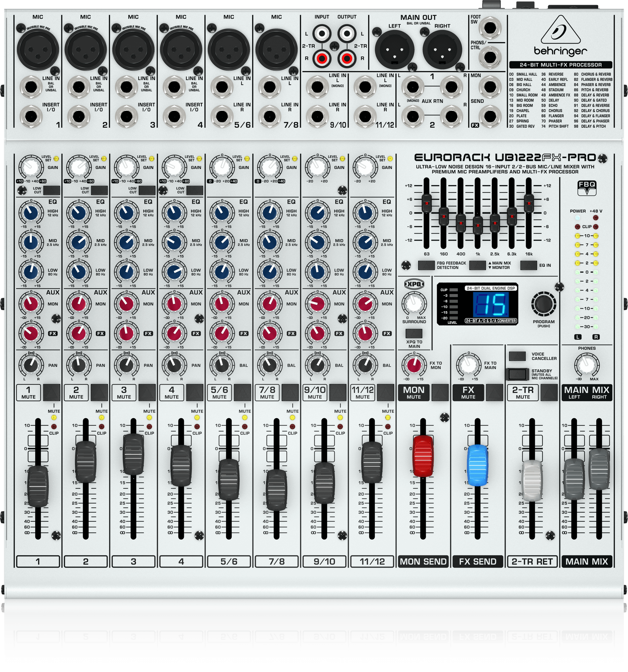Click 2-TR INPUT left white RCA jack
628x672 pixels.
click(321, 34)
